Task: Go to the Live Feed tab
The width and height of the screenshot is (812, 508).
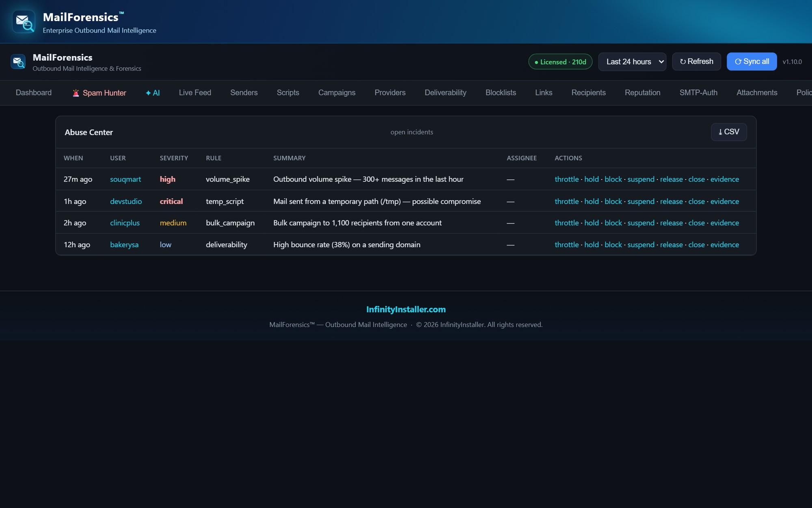Action: coord(195,93)
